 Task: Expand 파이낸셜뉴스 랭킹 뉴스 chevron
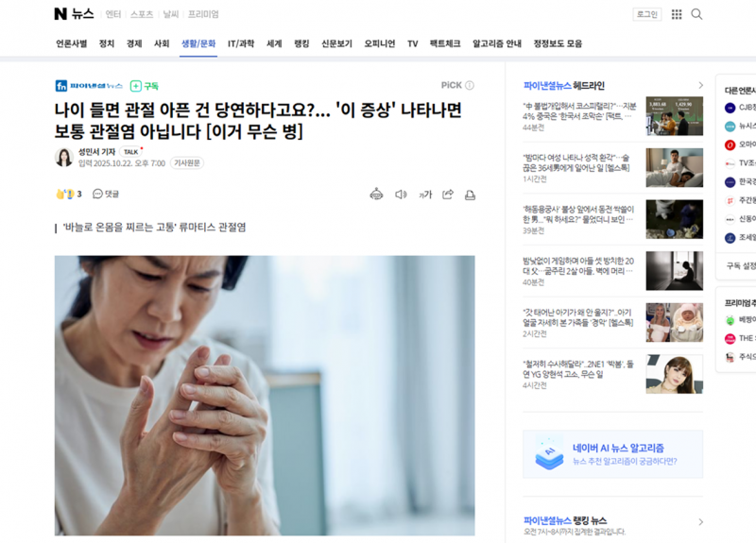pos(700,522)
